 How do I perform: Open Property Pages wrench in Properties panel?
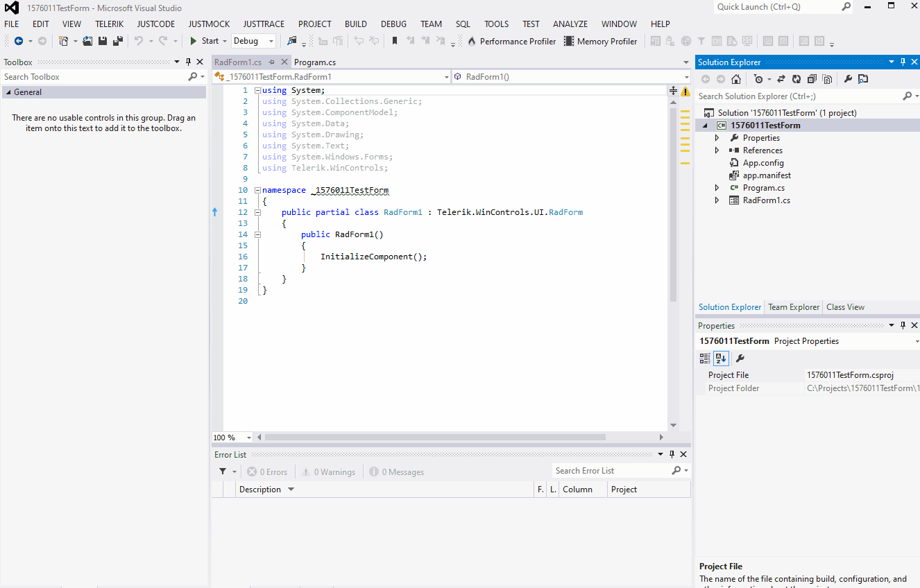740,358
